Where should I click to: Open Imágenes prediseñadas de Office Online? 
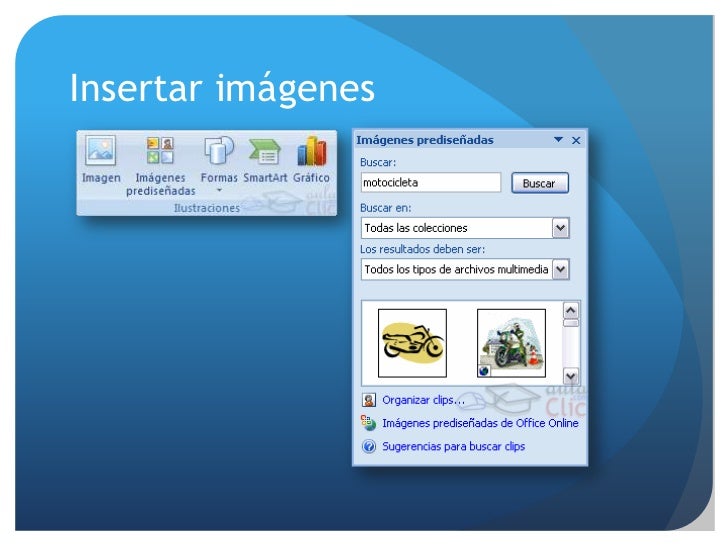point(480,423)
